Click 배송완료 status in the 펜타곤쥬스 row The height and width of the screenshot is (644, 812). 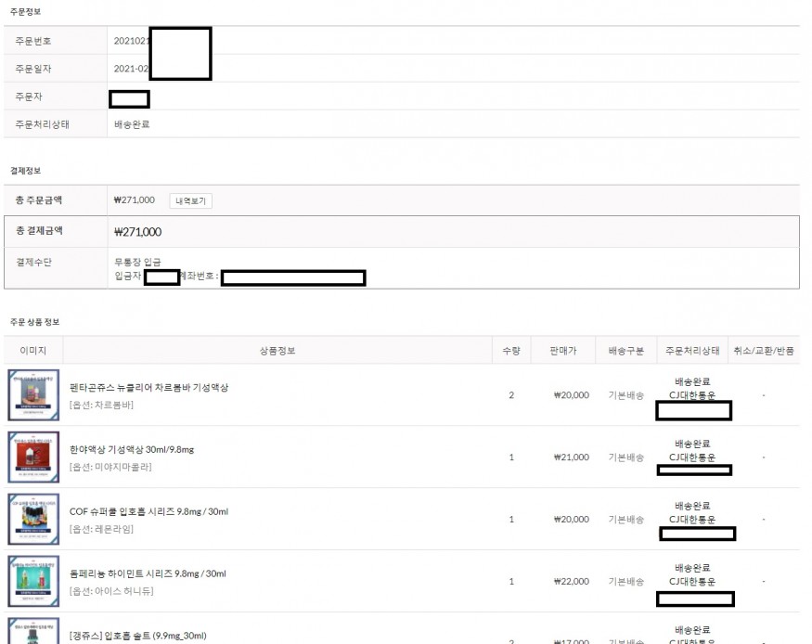pyautogui.click(x=692, y=381)
